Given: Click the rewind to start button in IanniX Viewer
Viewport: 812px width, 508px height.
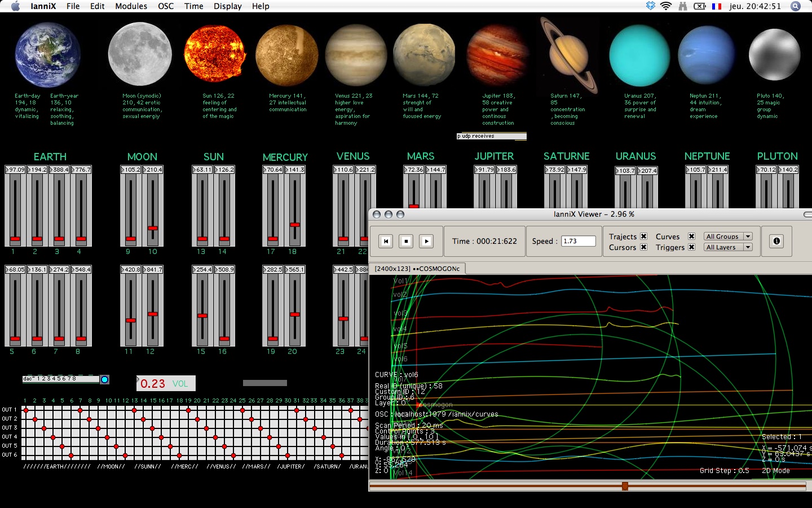Looking at the screenshot, I should coord(386,241).
